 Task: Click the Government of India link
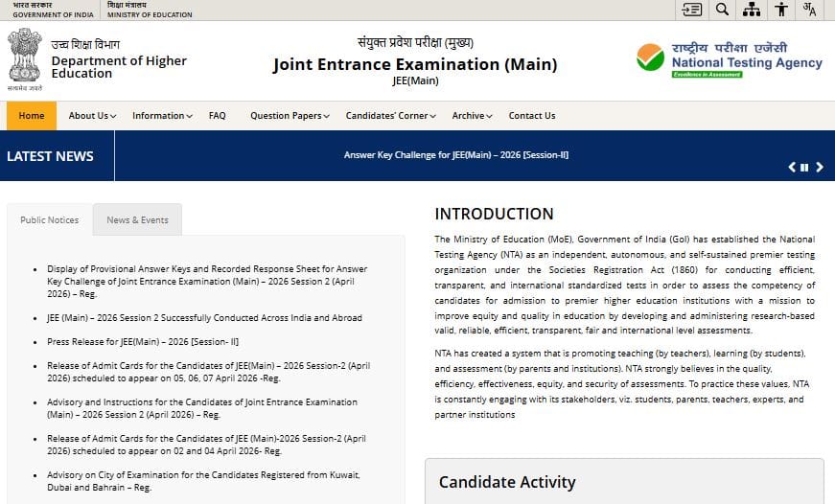pos(53,11)
